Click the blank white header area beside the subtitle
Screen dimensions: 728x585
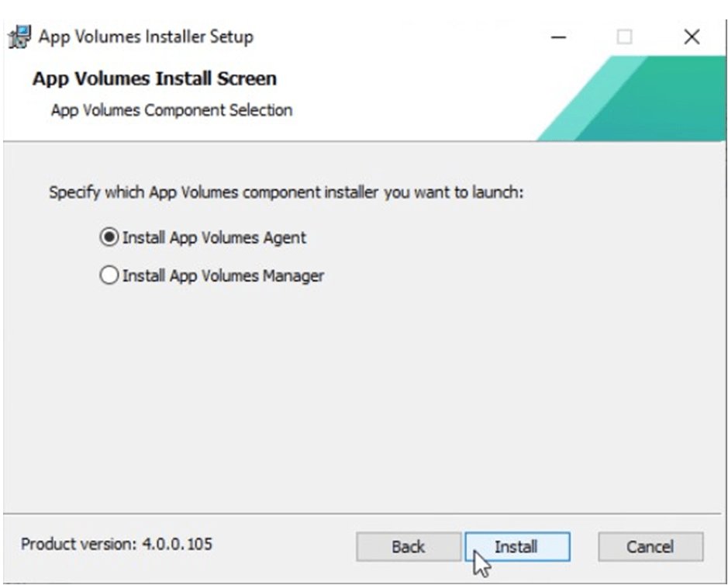tap(411, 110)
